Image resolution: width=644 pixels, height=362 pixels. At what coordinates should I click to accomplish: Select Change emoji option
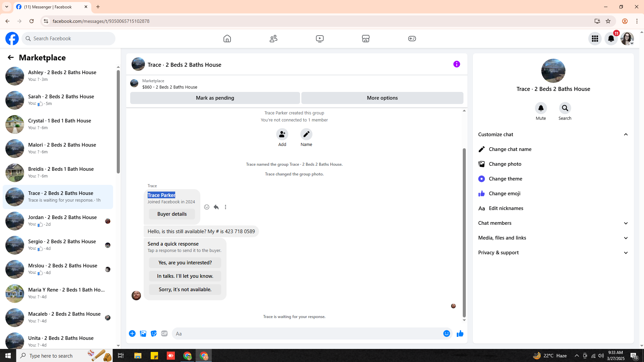click(x=553, y=194)
